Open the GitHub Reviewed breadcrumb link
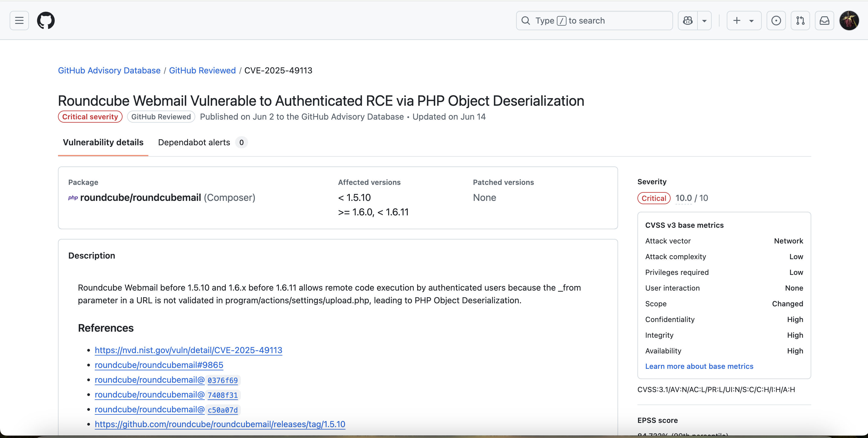This screenshot has width=868, height=438. [202, 70]
